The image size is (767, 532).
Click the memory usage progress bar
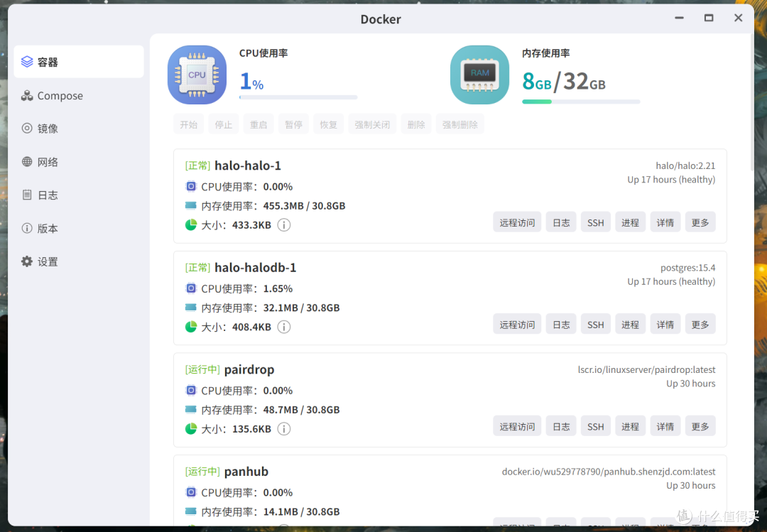[581, 102]
